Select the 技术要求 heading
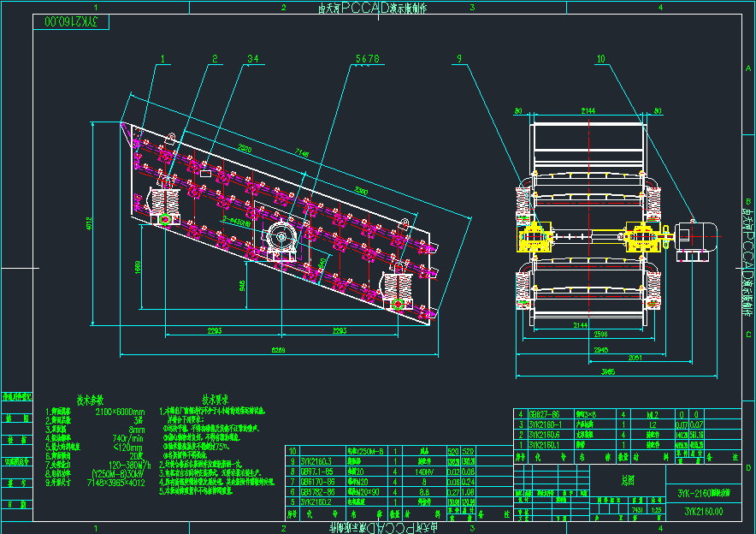This screenshot has height=534, width=756. tap(215, 400)
